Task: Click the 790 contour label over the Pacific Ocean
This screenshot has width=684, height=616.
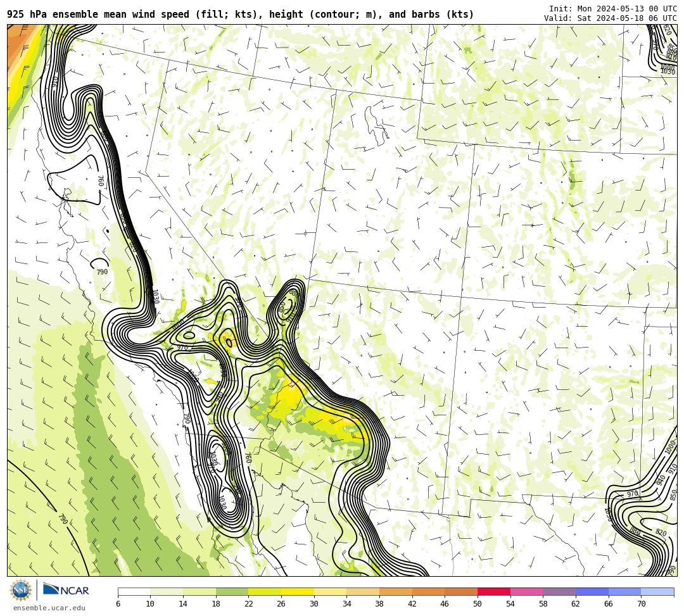Action: (x=63, y=519)
